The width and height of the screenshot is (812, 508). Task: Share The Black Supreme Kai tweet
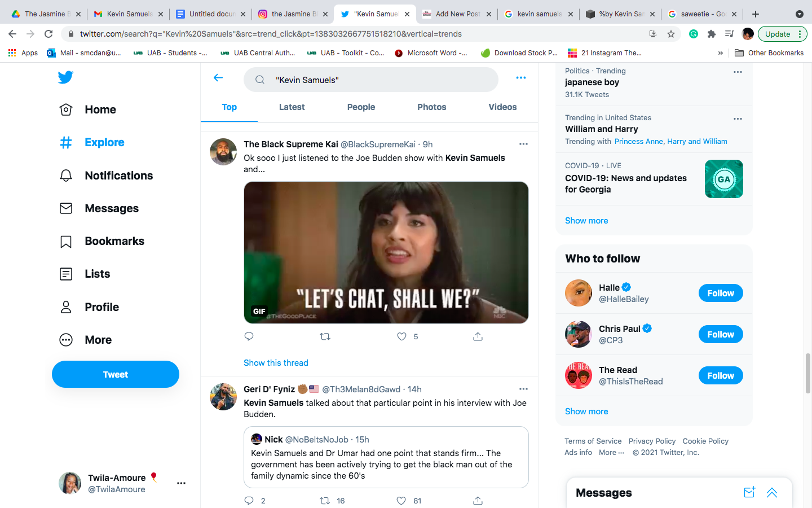tap(478, 336)
